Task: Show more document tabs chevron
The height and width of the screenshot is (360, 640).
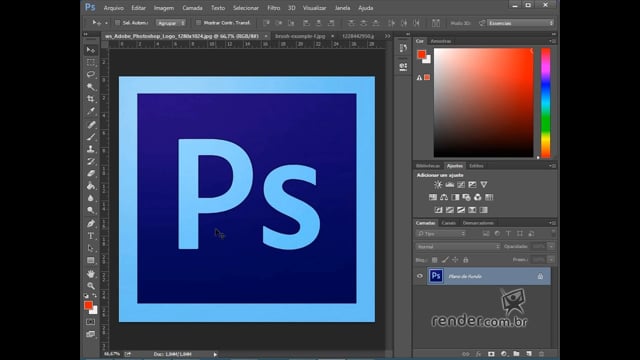Action: (x=387, y=36)
